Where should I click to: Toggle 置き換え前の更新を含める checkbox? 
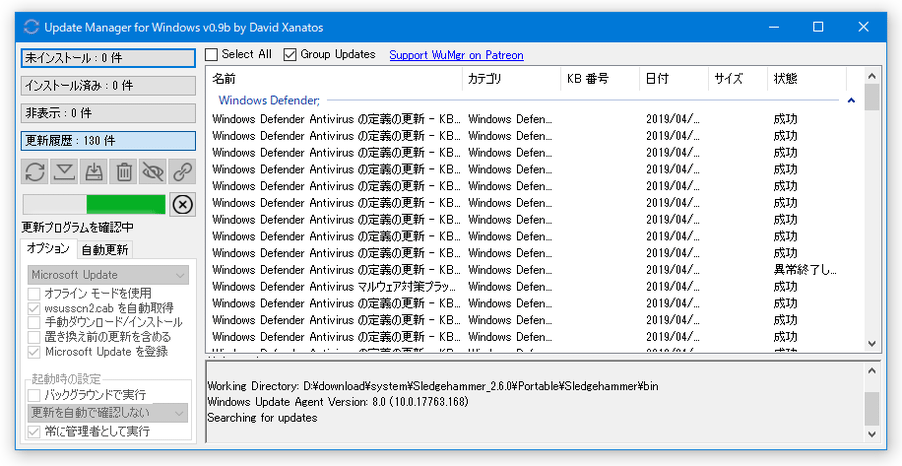(35, 337)
